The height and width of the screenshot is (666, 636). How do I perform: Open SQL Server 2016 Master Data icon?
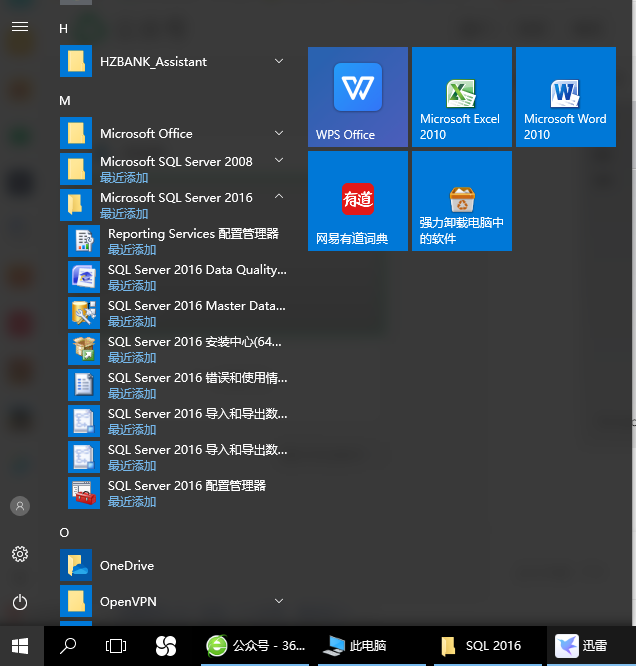click(84, 313)
